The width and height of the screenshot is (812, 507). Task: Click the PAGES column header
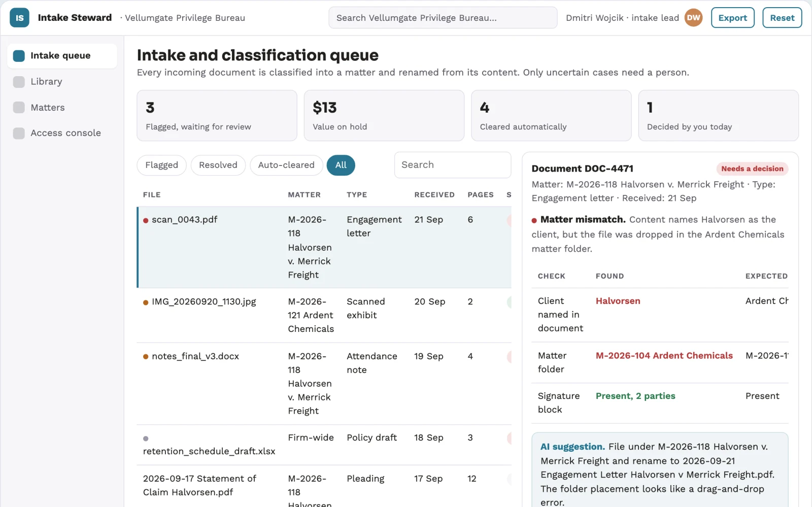point(481,195)
